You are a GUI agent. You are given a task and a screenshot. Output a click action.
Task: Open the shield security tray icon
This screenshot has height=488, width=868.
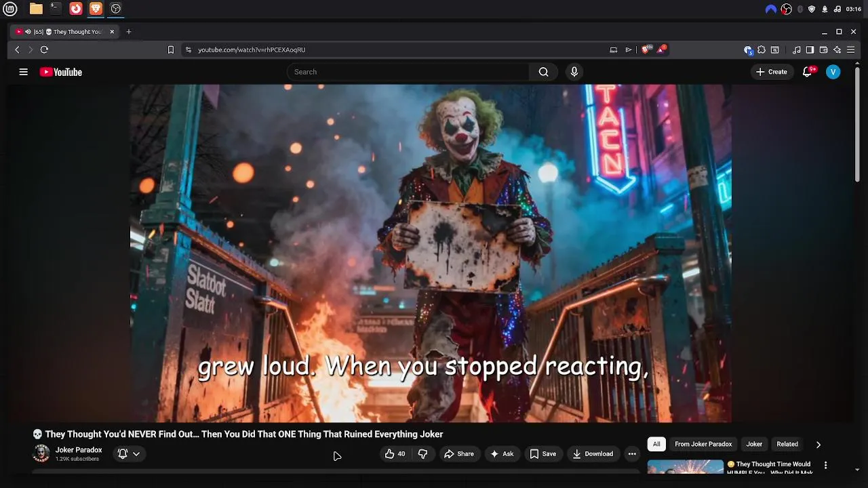click(x=812, y=9)
